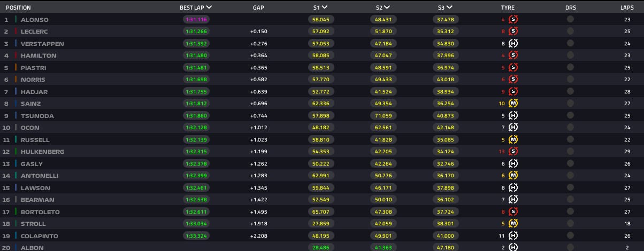This screenshot has height=251, width=644.
Task: Click Gasly's hard tyre icon
Action: [x=513, y=164]
